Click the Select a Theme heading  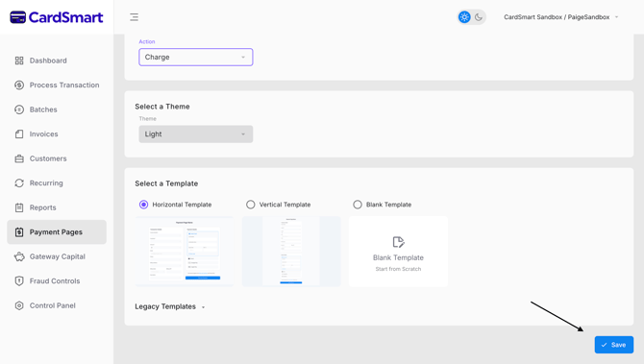162,107
